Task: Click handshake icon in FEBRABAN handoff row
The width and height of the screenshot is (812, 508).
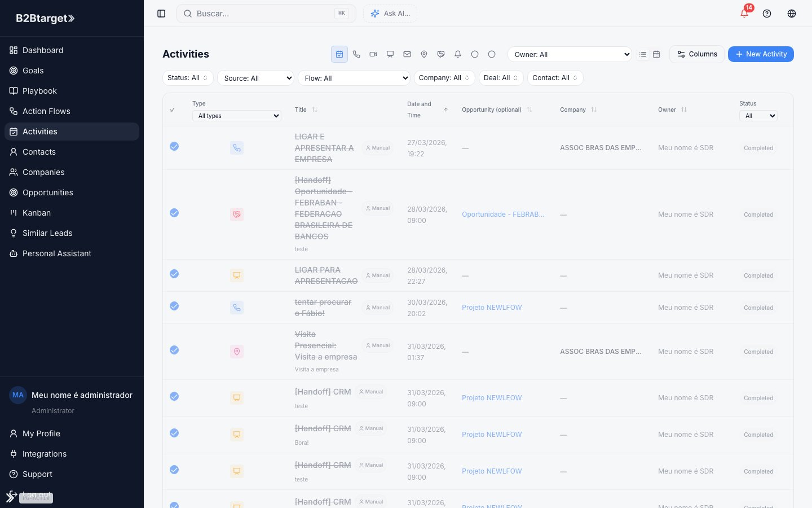Action: point(237,214)
